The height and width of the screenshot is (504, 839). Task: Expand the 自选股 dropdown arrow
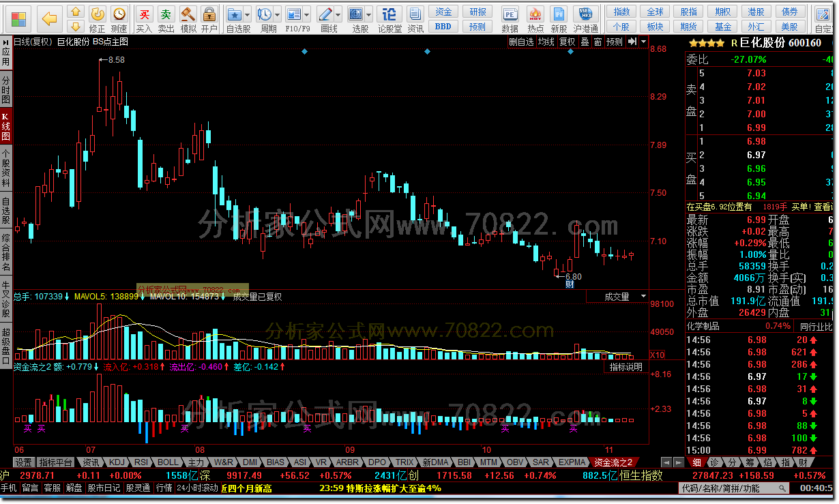coord(248,15)
